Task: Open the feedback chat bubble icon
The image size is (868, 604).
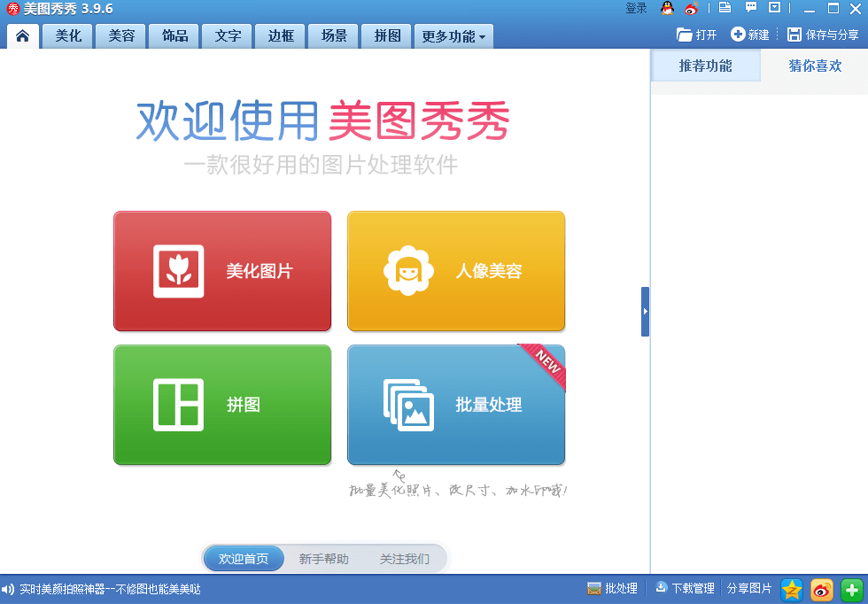Action: tap(751, 7)
